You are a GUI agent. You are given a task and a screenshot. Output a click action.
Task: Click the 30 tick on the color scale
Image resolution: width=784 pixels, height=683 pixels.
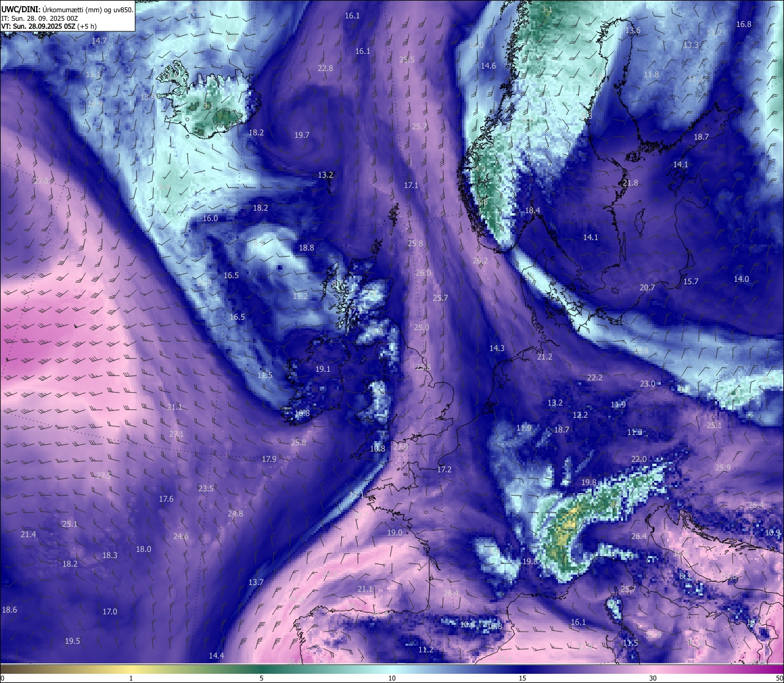pyautogui.click(x=653, y=678)
